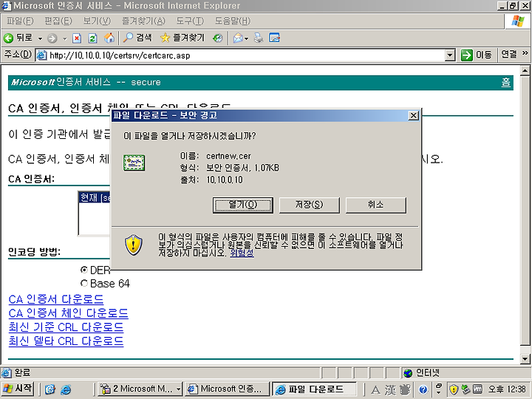532x399 pixels.
Task: Open the 편집(E) menu
Action: click(58, 21)
